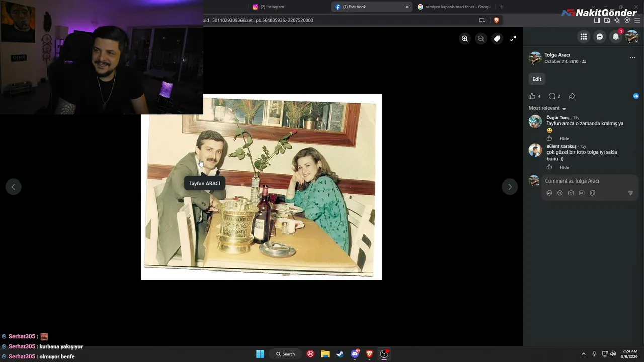Share the photo with arrow icon
This screenshot has height=362, width=644.
[572, 96]
